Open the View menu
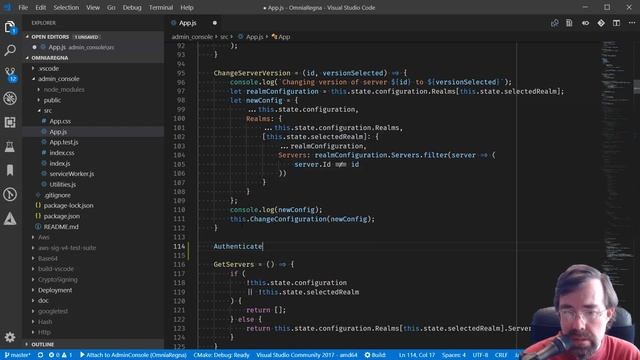 pos(93,7)
